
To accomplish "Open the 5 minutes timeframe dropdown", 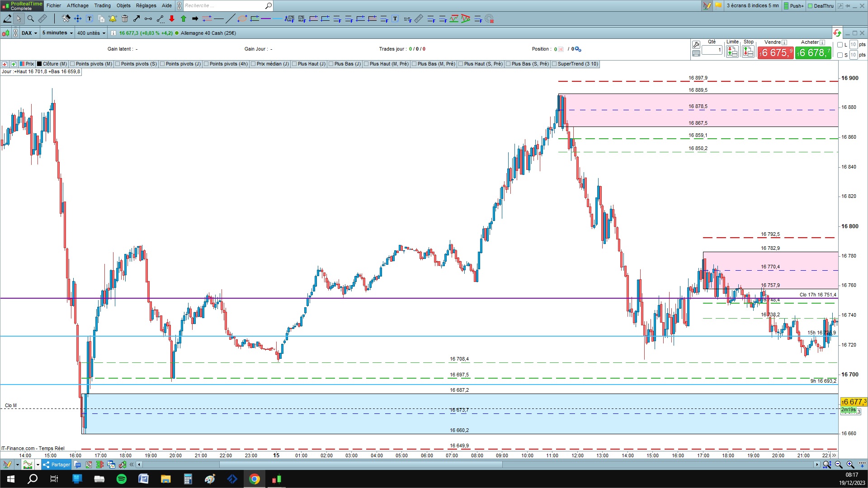I will 57,33.
